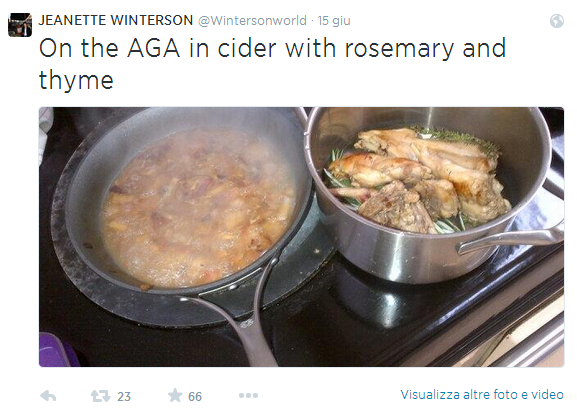Screen dimensions: 577x417
Task: Visit the @Wintersonworld handle
Action: (252, 21)
